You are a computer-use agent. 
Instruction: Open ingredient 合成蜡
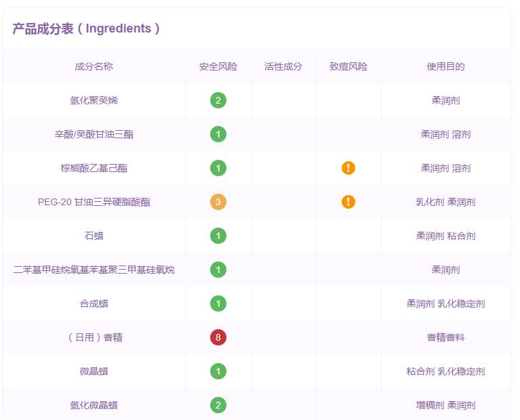(94, 303)
